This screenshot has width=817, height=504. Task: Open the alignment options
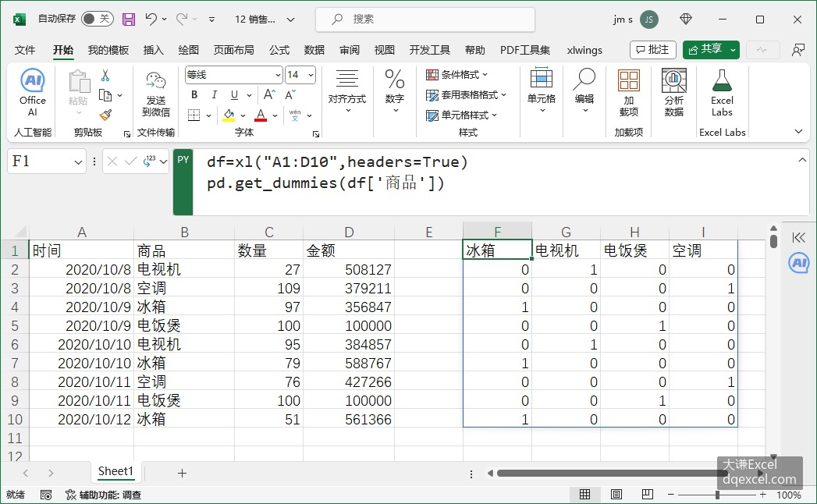[x=347, y=91]
